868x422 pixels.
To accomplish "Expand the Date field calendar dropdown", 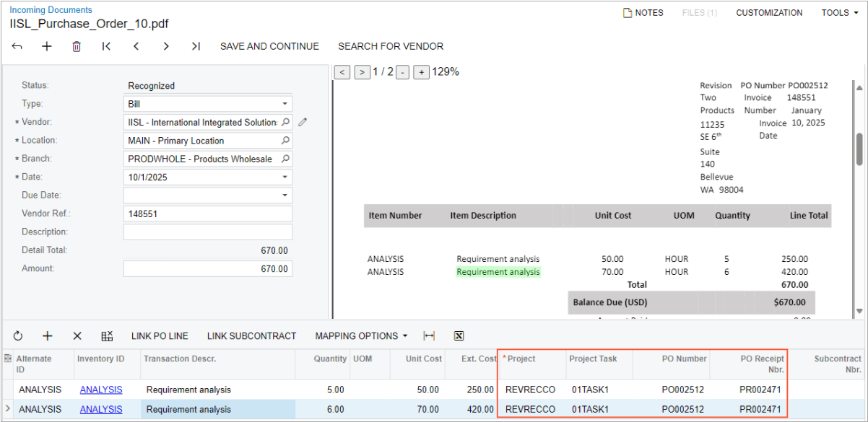I will point(285,177).
